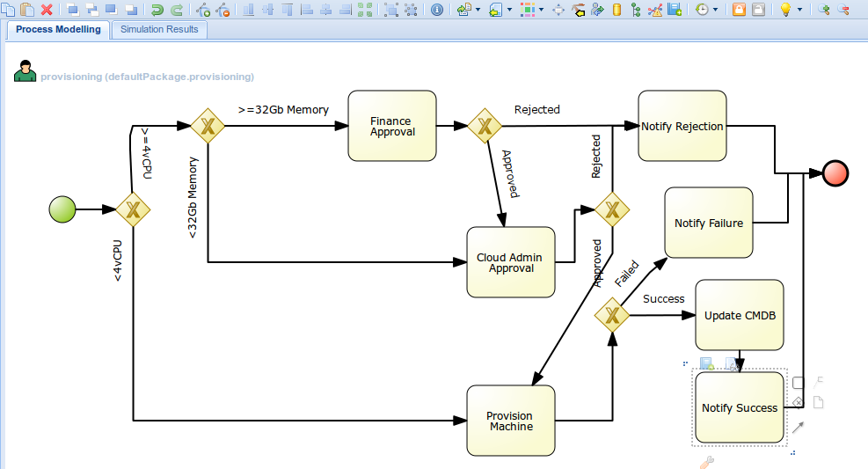Open the color-scheme dropdown arrow
The height and width of the screenshot is (469, 868).
(x=542, y=10)
